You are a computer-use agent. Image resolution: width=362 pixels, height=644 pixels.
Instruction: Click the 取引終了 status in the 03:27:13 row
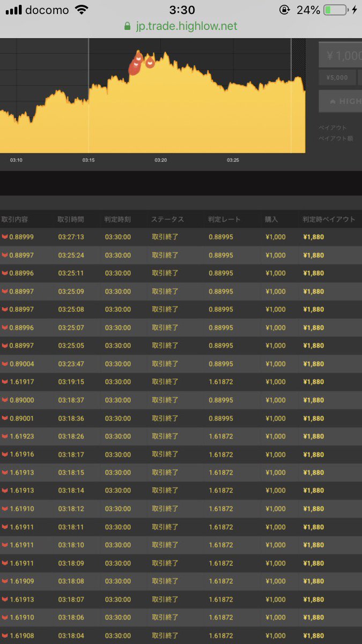click(x=165, y=237)
